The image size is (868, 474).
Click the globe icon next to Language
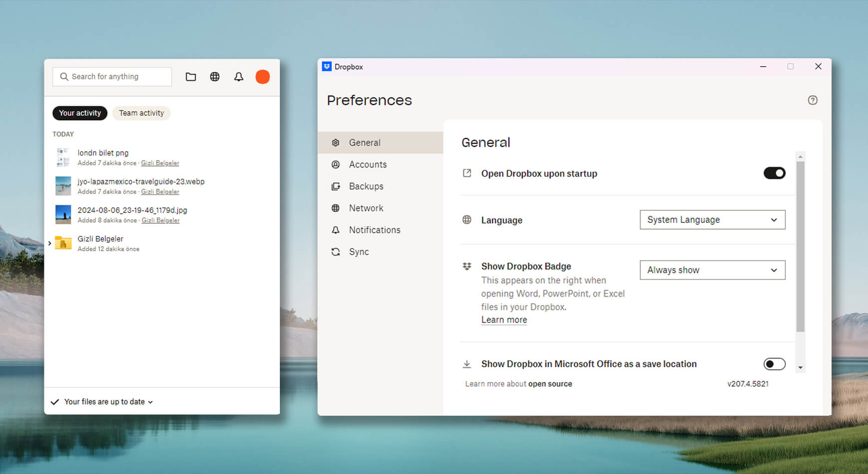click(x=467, y=220)
